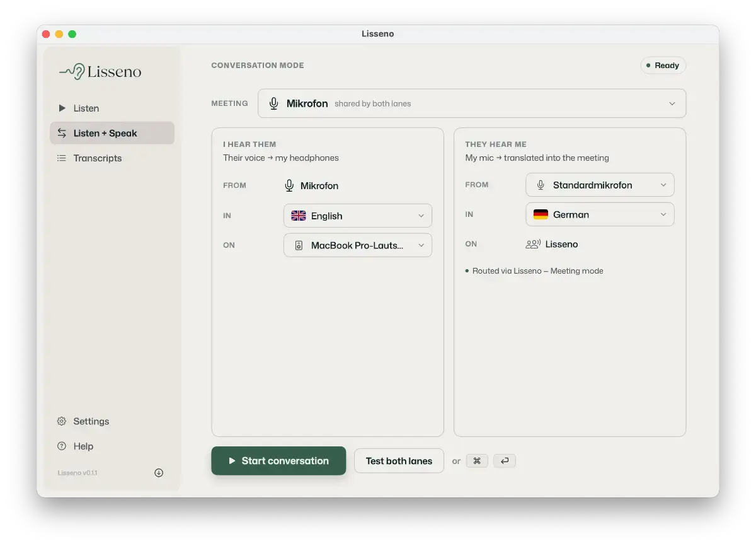Open the Listen mode

(112, 108)
